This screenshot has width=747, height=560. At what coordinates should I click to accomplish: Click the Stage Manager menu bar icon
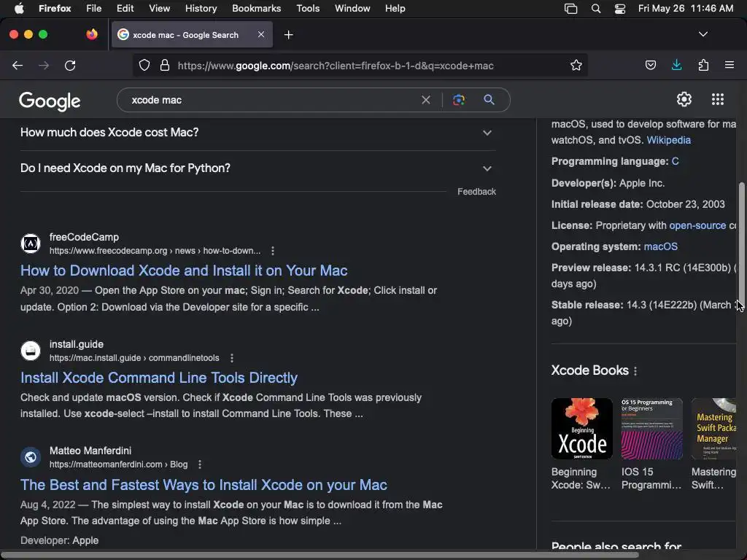pos(570,9)
